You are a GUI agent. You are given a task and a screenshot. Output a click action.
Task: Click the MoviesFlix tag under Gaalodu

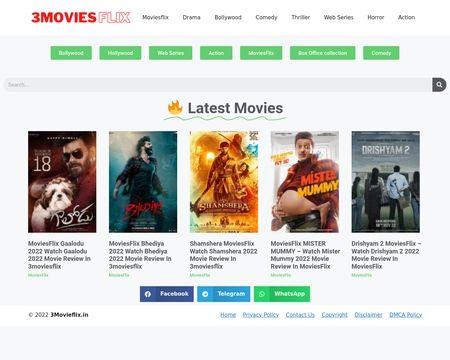38,275
